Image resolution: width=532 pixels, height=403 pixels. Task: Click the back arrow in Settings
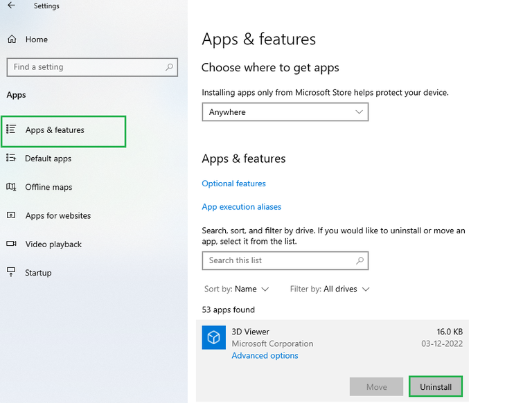pyautogui.click(x=11, y=6)
